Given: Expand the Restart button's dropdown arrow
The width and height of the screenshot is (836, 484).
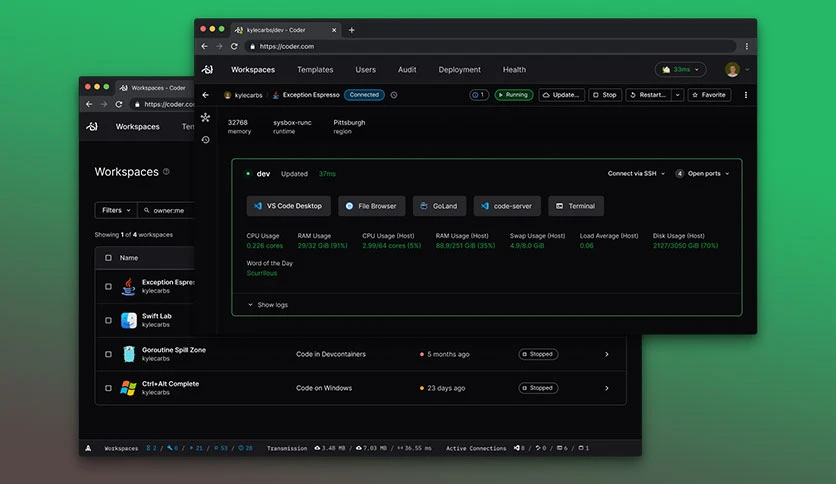Looking at the screenshot, I should pyautogui.click(x=678, y=95).
